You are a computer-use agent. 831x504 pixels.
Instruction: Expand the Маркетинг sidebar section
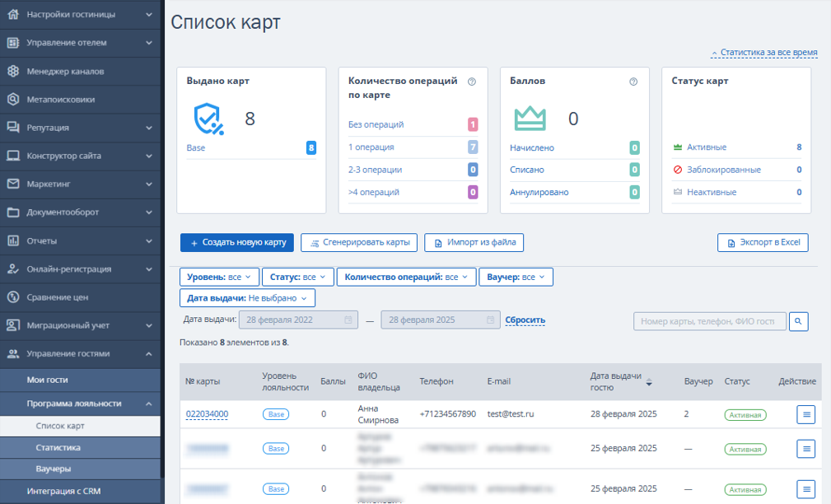[x=80, y=184]
